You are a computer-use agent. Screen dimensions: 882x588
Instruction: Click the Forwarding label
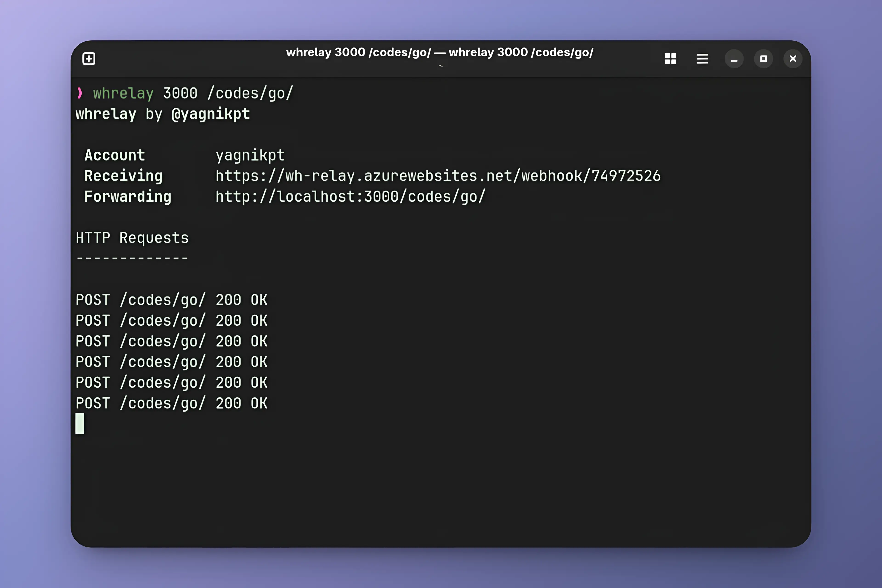pyautogui.click(x=128, y=197)
